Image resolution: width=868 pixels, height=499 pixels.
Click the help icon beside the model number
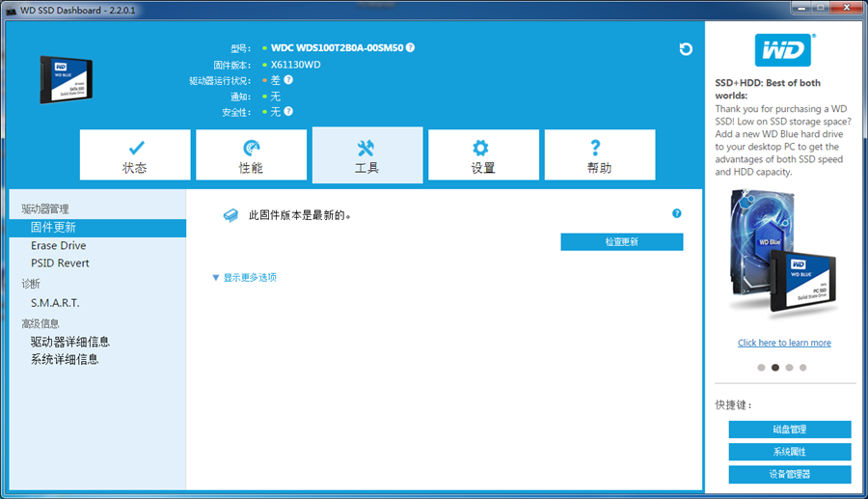point(411,47)
